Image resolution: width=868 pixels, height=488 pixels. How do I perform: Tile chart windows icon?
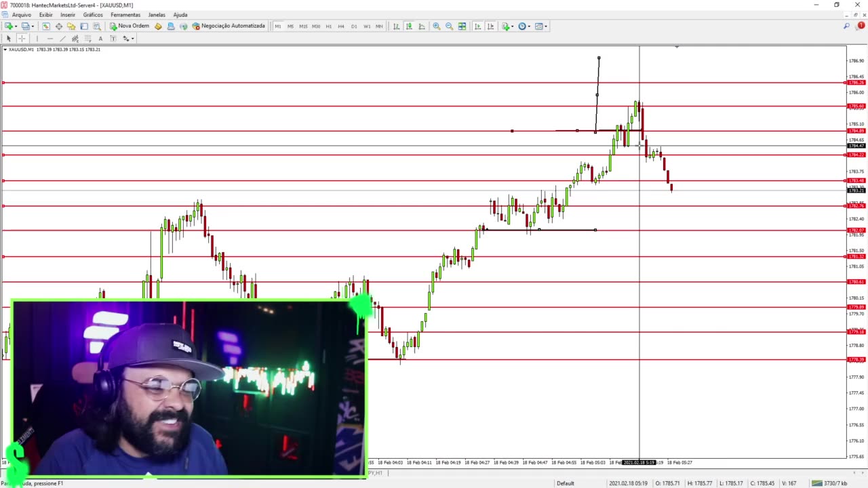coord(462,26)
